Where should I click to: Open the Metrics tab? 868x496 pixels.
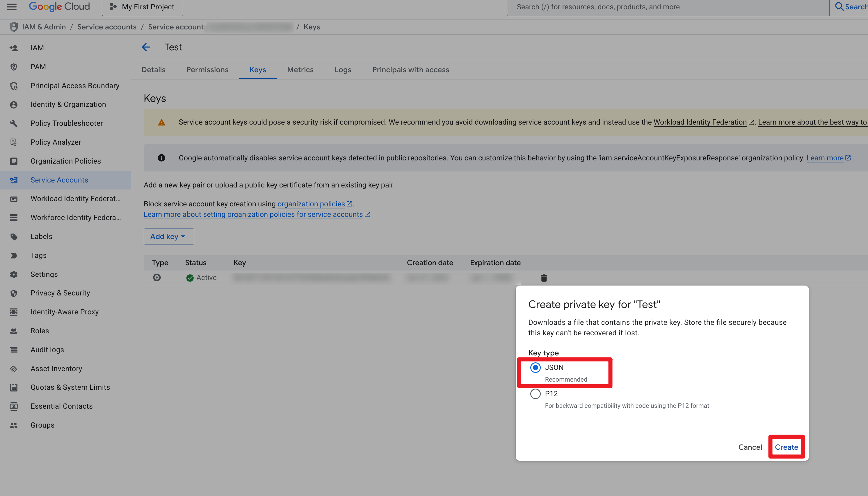point(300,70)
